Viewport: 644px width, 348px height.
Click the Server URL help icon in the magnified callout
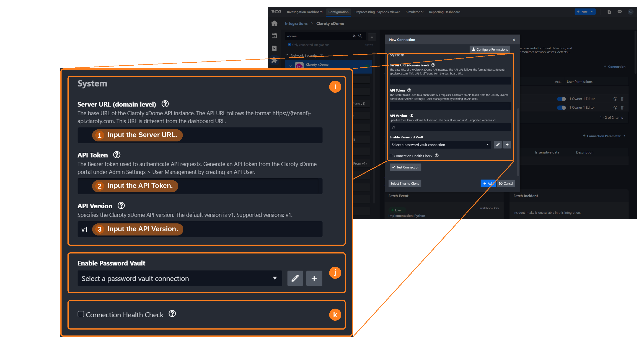coord(165,104)
